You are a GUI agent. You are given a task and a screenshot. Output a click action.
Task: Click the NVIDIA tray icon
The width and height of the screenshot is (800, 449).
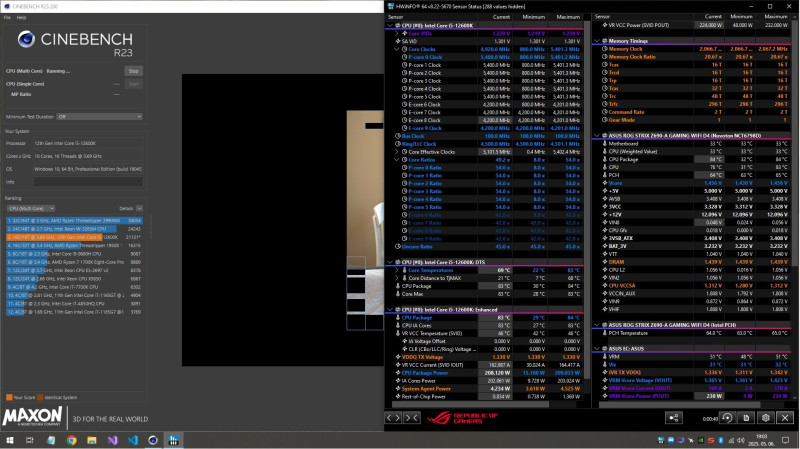[x=701, y=440]
